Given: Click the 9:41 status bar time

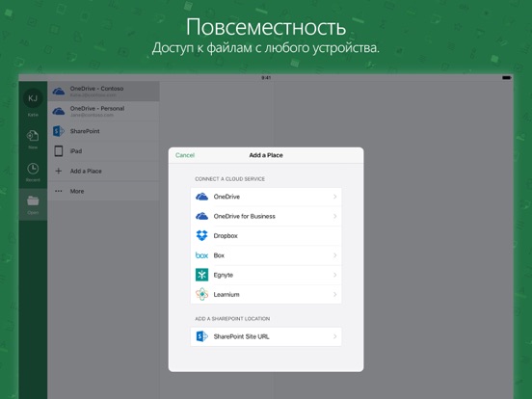Looking at the screenshot, I should click(266, 78).
